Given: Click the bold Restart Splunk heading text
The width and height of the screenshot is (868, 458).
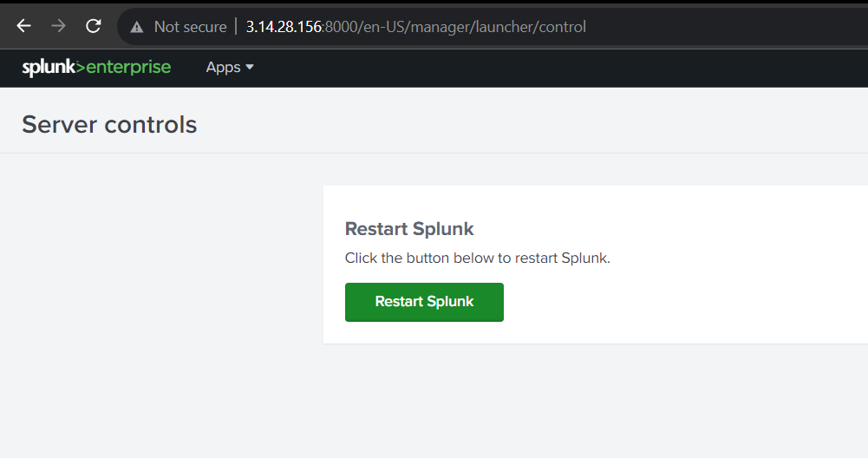Looking at the screenshot, I should 409,229.
